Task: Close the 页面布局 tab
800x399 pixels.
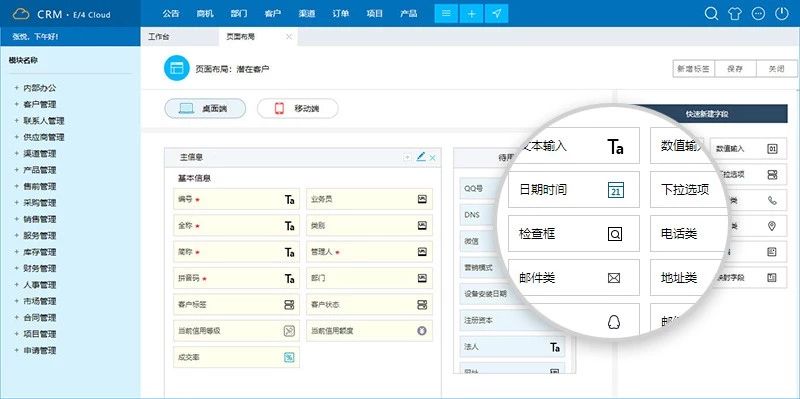Action: coord(289,37)
